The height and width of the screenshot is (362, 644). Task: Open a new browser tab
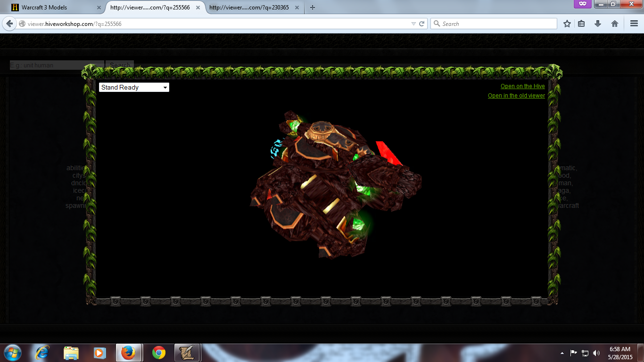coord(312,8)
